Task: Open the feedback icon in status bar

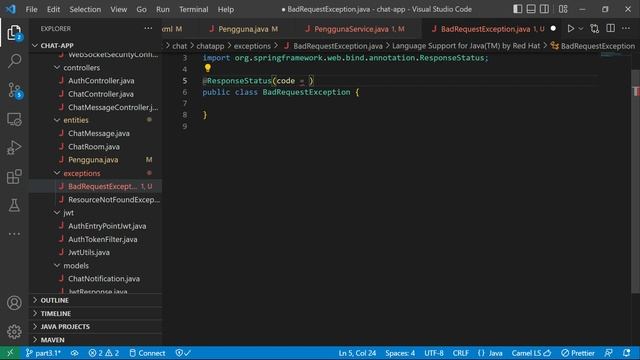Action: (x=609, y=353)
